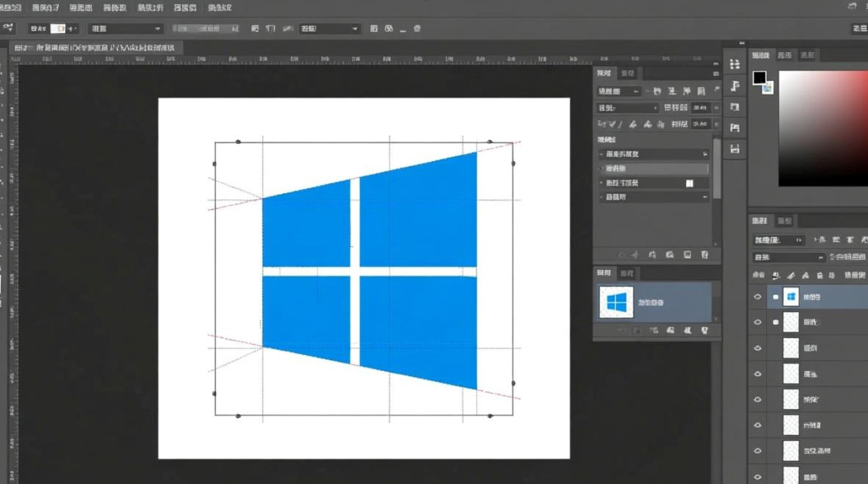Click the trash icon at the bottom of the properties list panel
This screenshot has width=868, height=484.
(x=704, y=255)
